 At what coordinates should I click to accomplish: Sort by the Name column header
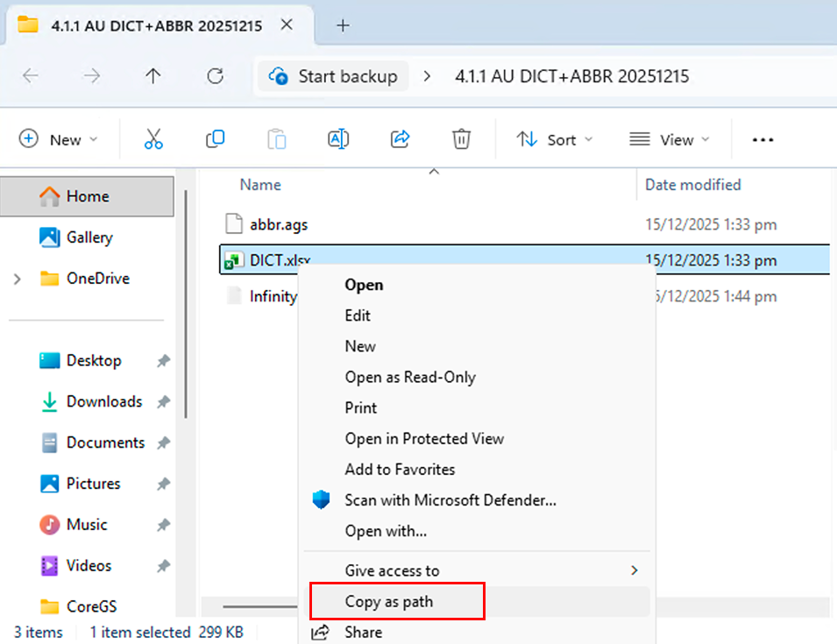(x=260, y=185)
